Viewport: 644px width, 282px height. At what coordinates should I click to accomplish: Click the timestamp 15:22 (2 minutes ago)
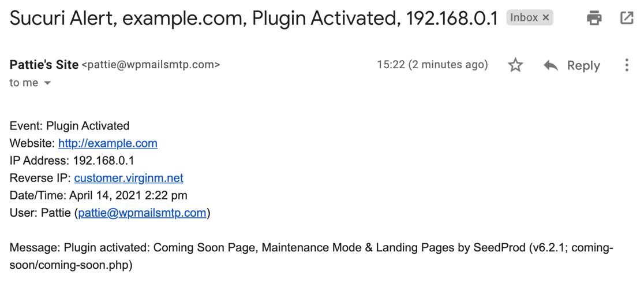pos(432,65)
